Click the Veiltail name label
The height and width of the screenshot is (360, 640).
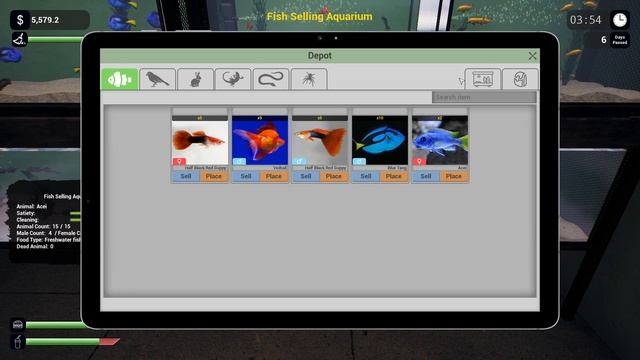pyautogui.click(x=280, y=168)
